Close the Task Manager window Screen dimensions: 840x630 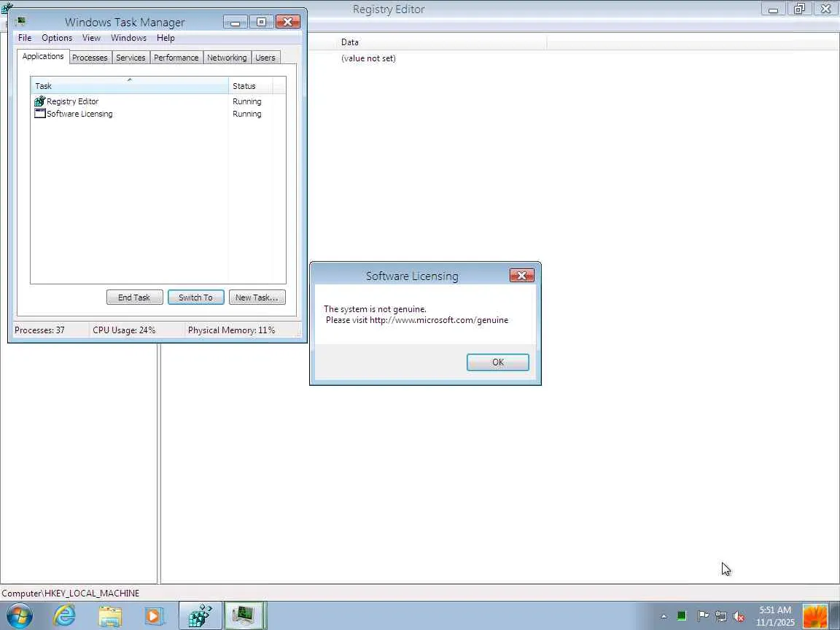pos(288,22)
